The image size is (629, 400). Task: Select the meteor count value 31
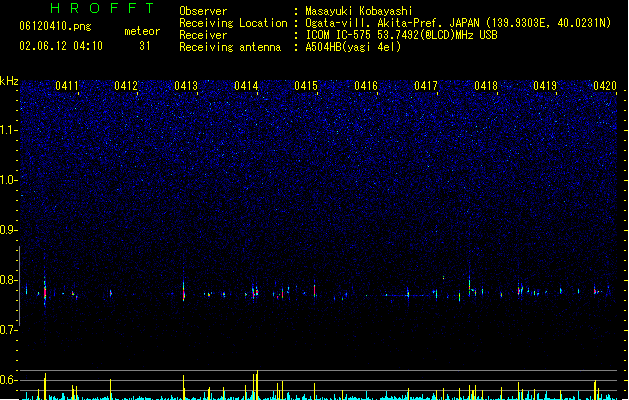145,46
